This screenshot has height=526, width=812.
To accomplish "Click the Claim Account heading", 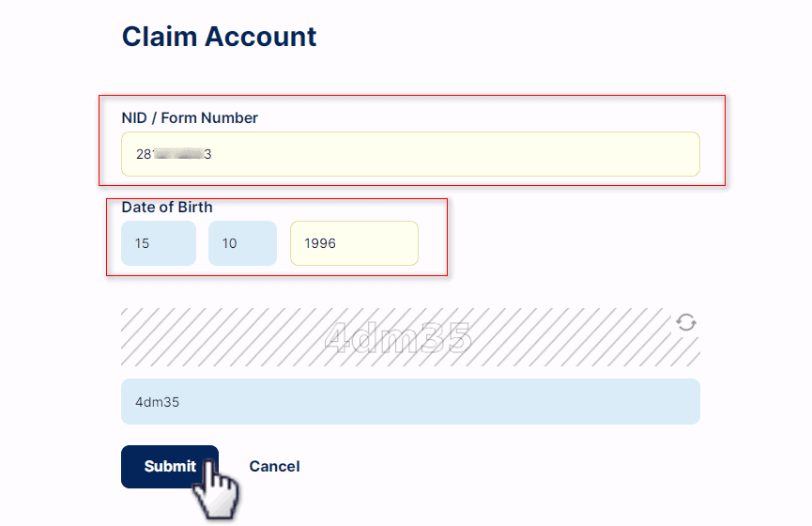I will [219, 37].
